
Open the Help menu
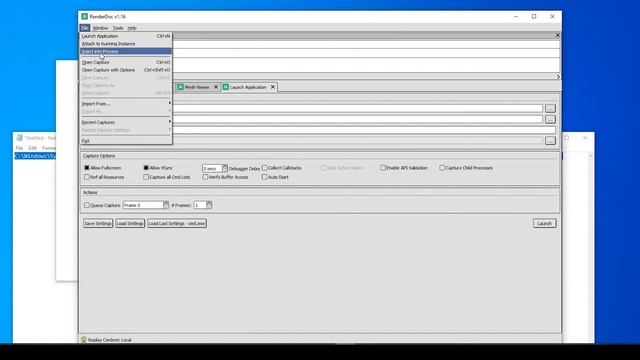click(132, 28)
